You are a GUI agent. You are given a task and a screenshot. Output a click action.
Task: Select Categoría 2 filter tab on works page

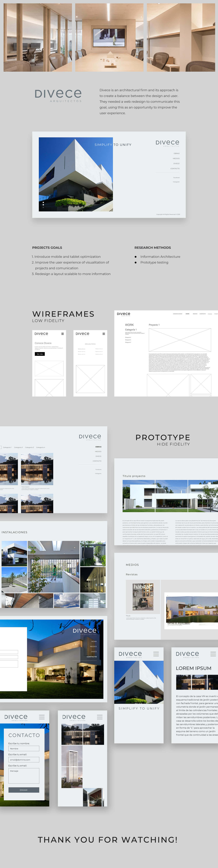[x=19, y=447]
